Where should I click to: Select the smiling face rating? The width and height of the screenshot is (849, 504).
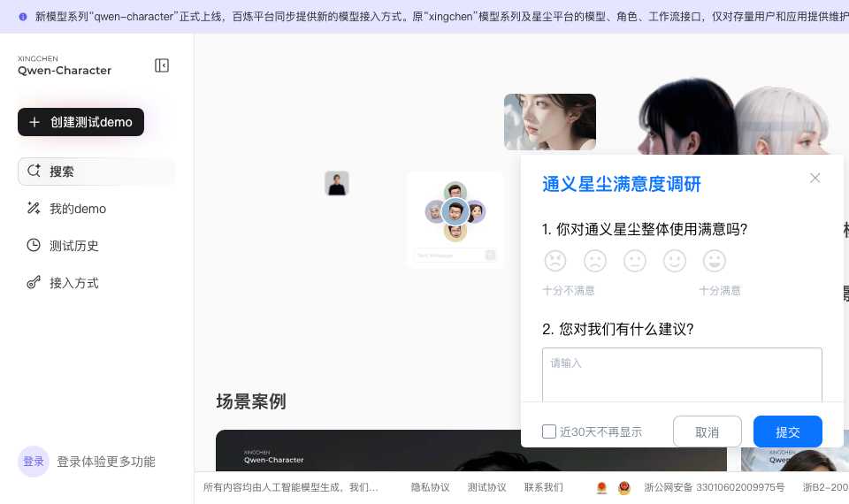tap(675, 261)
